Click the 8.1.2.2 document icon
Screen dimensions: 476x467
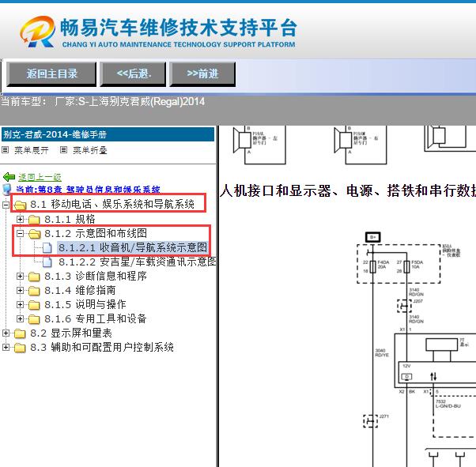pos(47,262)
